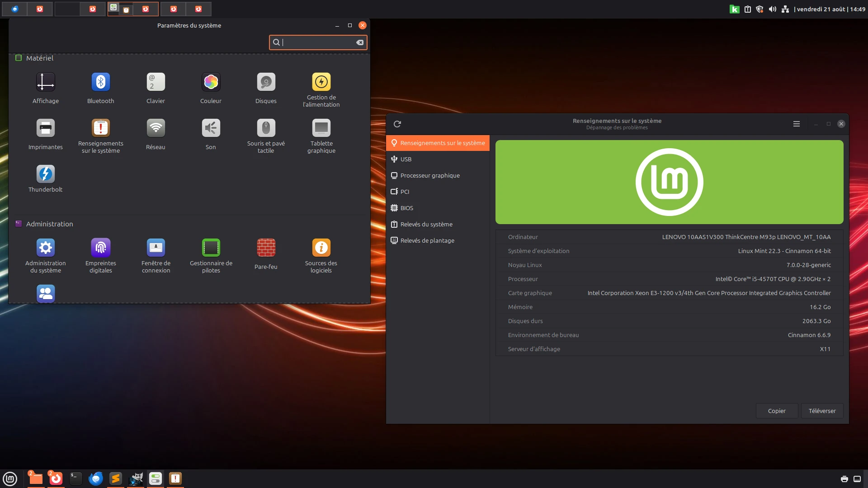Open the volume control in system tray
Screen dimensions: 868x488
tap(773, 9)
